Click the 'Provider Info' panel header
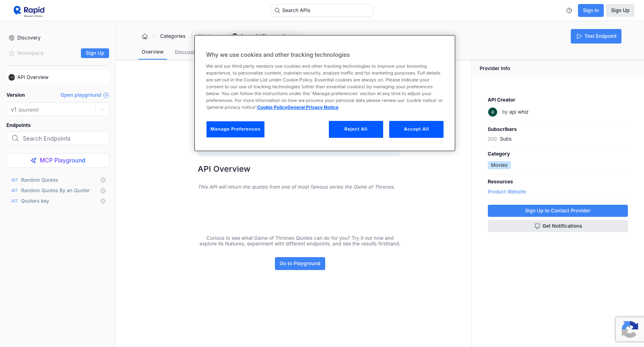 [495, 69]
